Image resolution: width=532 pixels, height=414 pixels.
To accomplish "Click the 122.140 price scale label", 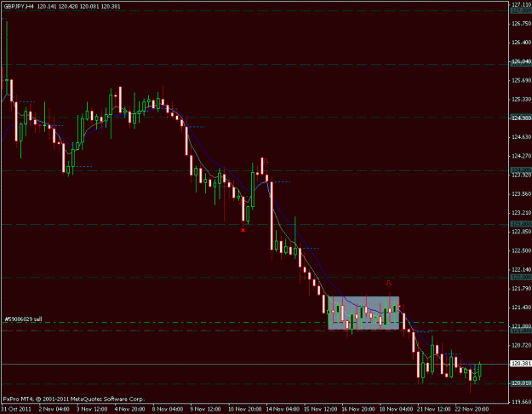I will pyautogui.click(x=521, y=270).
